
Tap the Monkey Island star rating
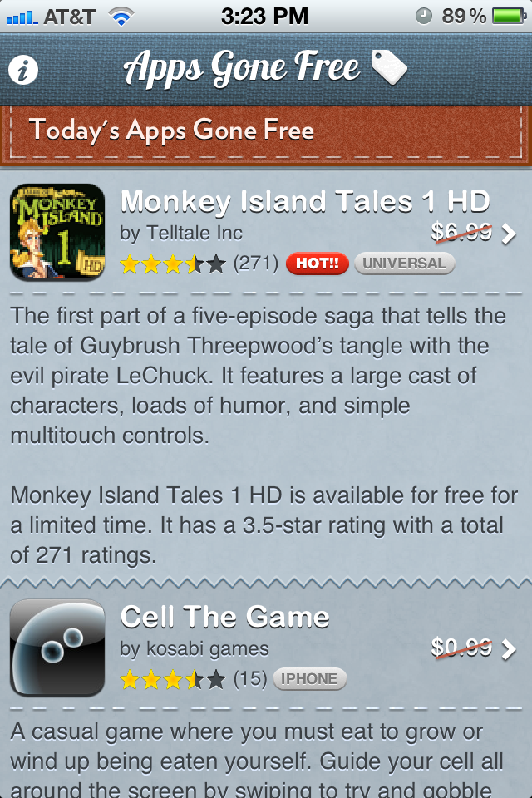(x=172, y=264)
